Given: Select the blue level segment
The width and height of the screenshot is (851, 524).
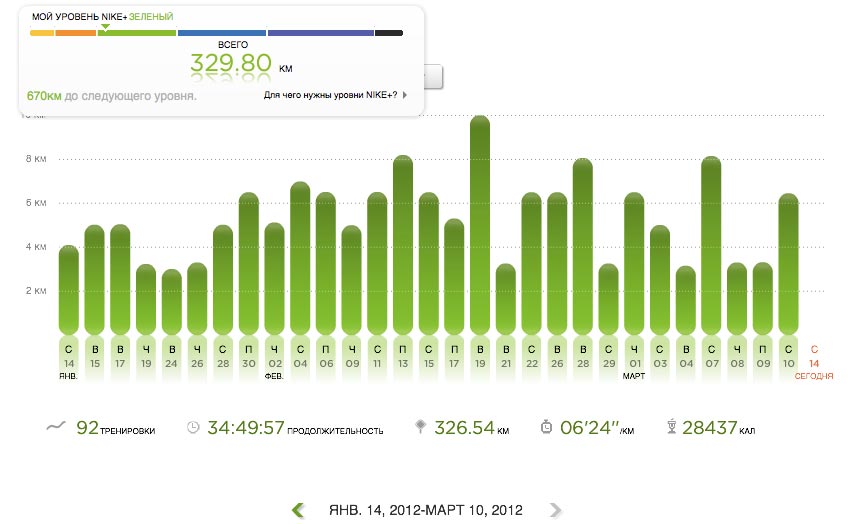Looking at the screenshot, I should tap(222, 33).
